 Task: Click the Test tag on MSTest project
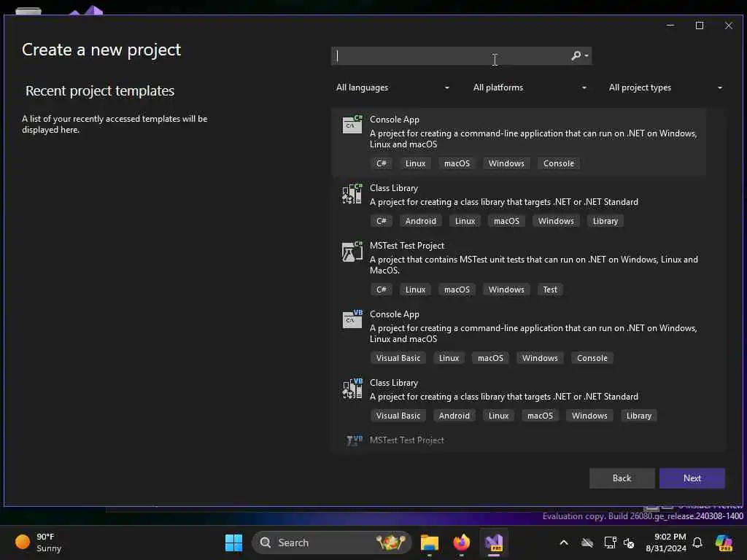coord(550,289)
